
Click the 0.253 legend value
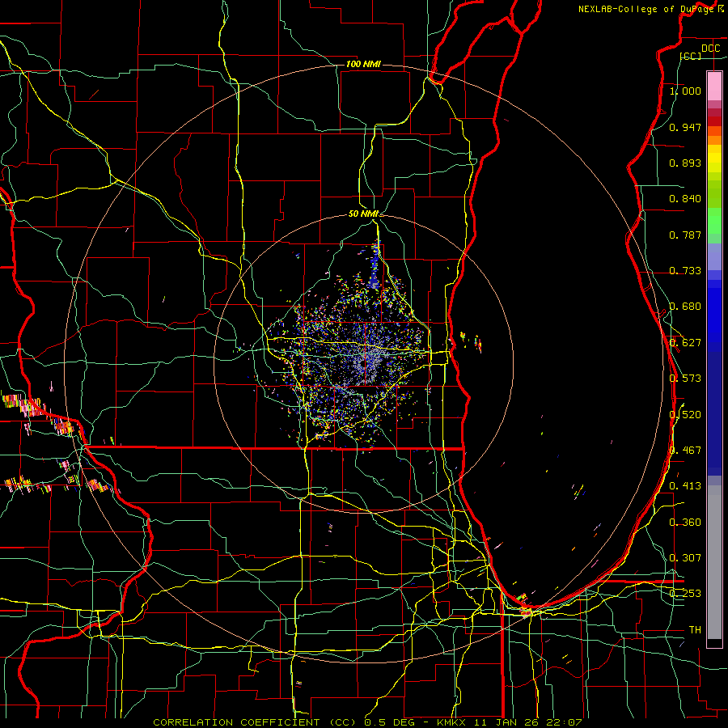coord(685,594)
